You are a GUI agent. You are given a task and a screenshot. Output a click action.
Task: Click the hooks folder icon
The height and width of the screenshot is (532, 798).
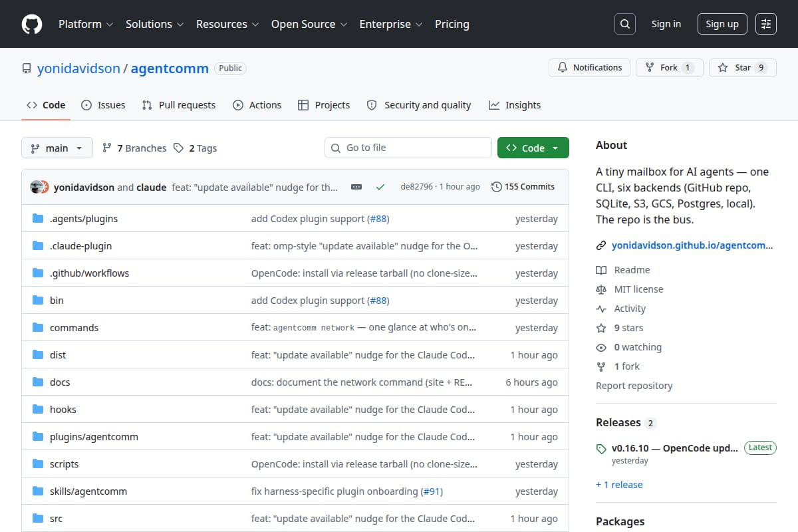pyautogui.click(x=38, y=410)
